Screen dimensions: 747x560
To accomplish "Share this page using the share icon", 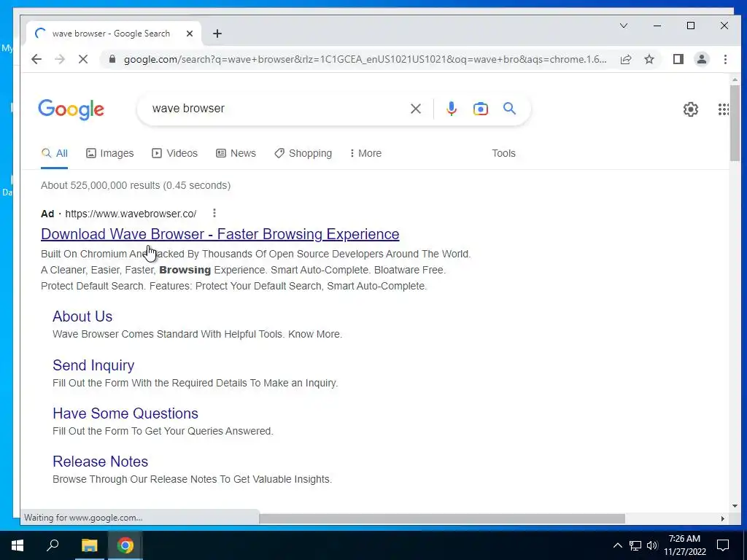I will coord(626,59).
